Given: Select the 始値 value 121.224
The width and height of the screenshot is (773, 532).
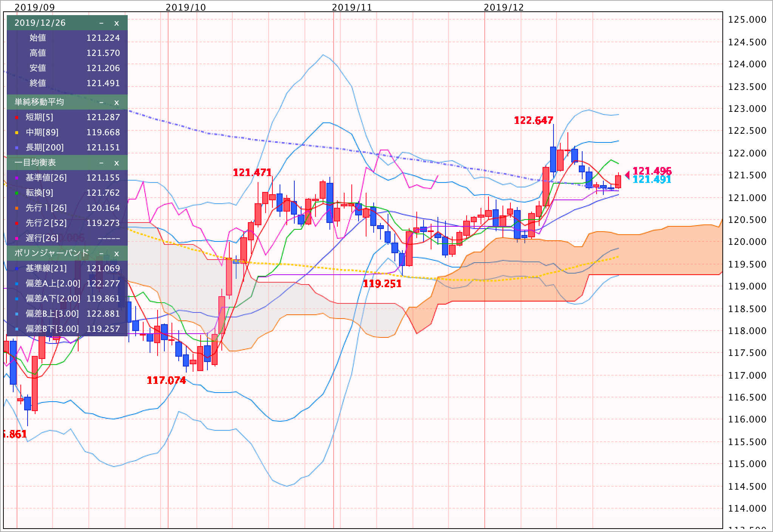Looking at the screenshot, I should pyautogui.click(x=103, y=38).
